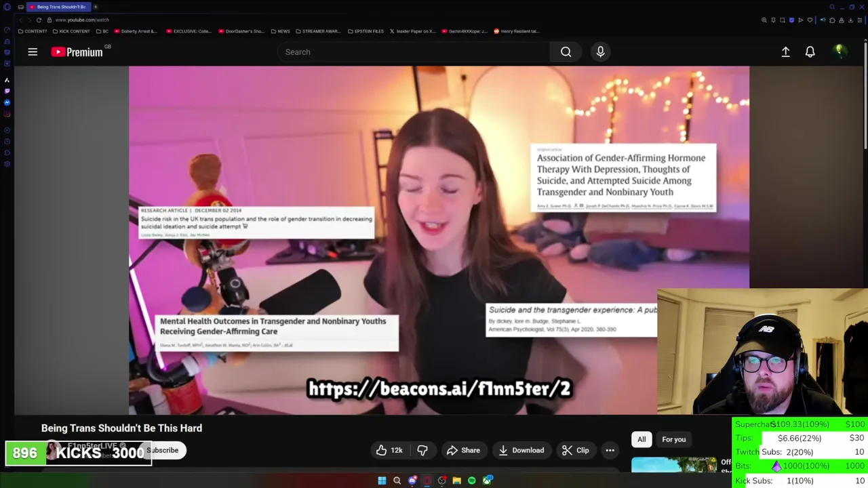Screen dimensions: 868x488
Task: Click the Opera GX logo menu
Action: [7, 7]
